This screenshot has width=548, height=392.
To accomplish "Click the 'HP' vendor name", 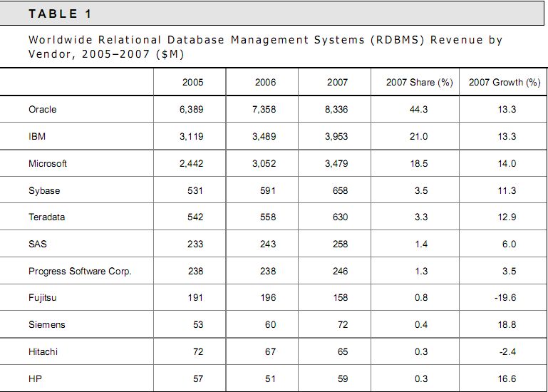I will [36, 378].
